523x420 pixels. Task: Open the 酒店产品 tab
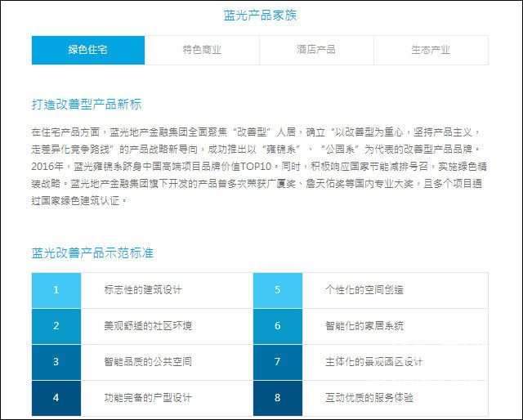tap(316, 50)
